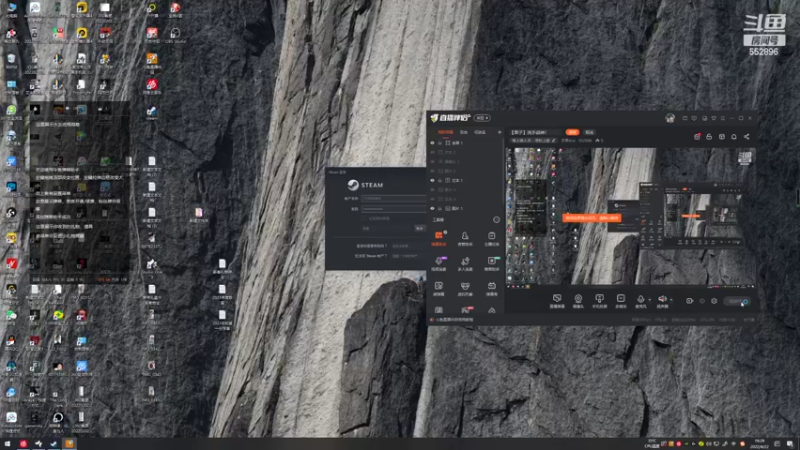The image size is (800, 450).
Task: Open the tool with green badge
Action: click(492, 263)
